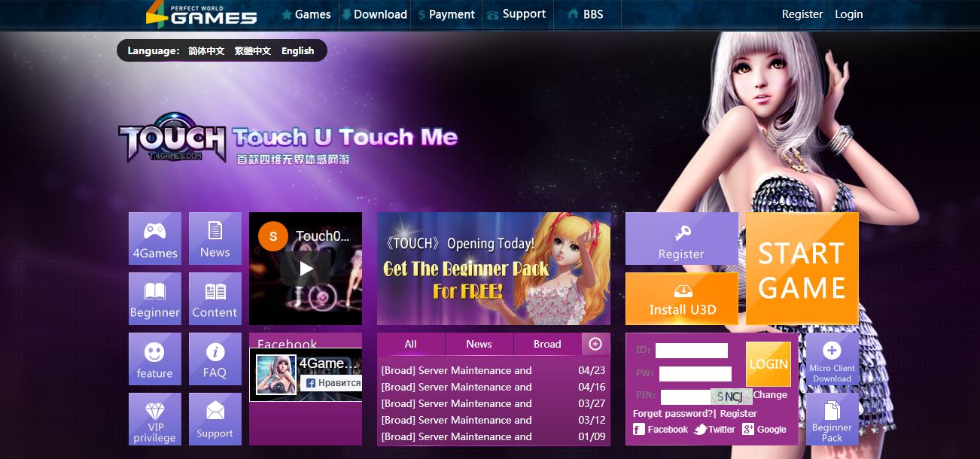This screenshot has height=459, width=980.
Task: Open the Beginner Pack tile
Action: pyautogui.click(x=832, y=419)
